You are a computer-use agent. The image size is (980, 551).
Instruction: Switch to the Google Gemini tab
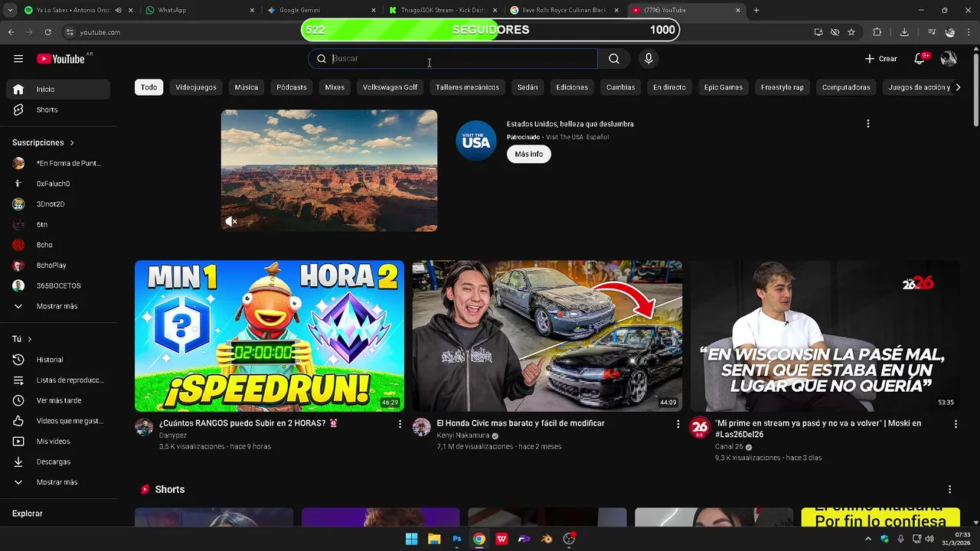click(x=320, y=10)
